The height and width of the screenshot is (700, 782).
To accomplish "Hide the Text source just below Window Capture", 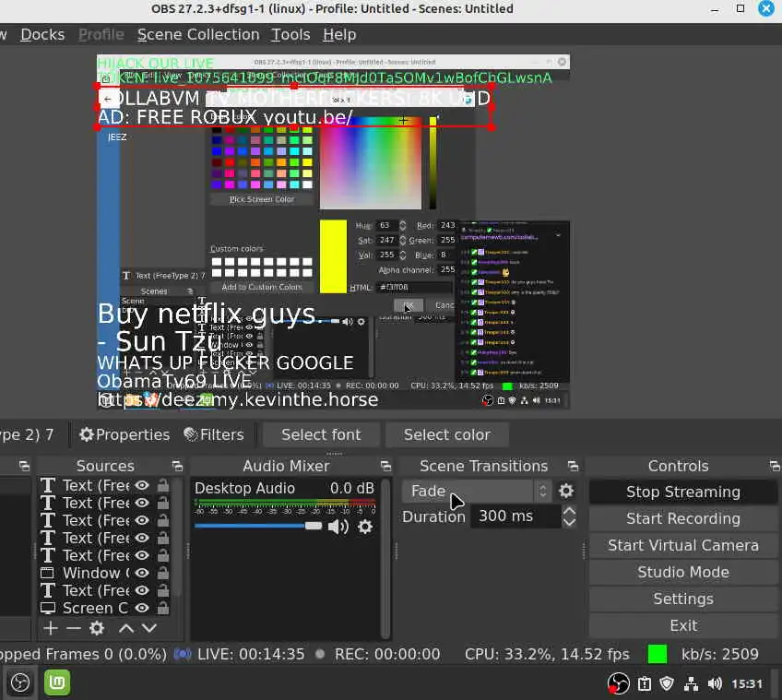I will click(x=142, y=591).
